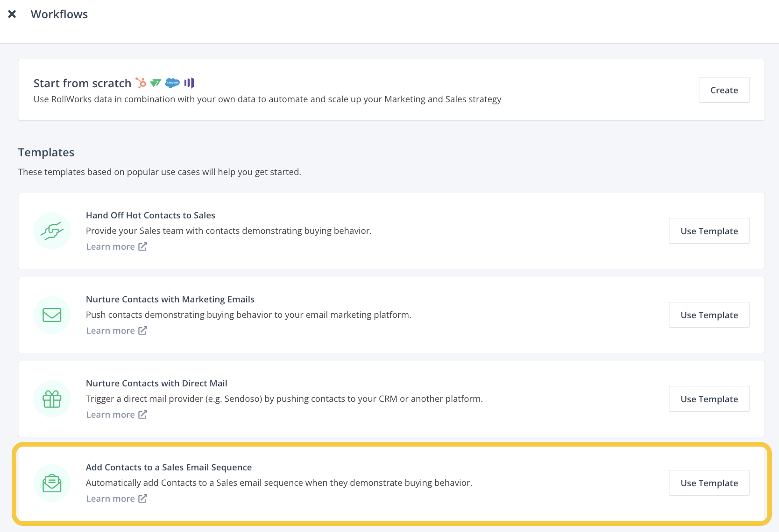Screen dimensions: 779x532
Task: Close the Workflows page with the X icon
Action: pos(12,14)
